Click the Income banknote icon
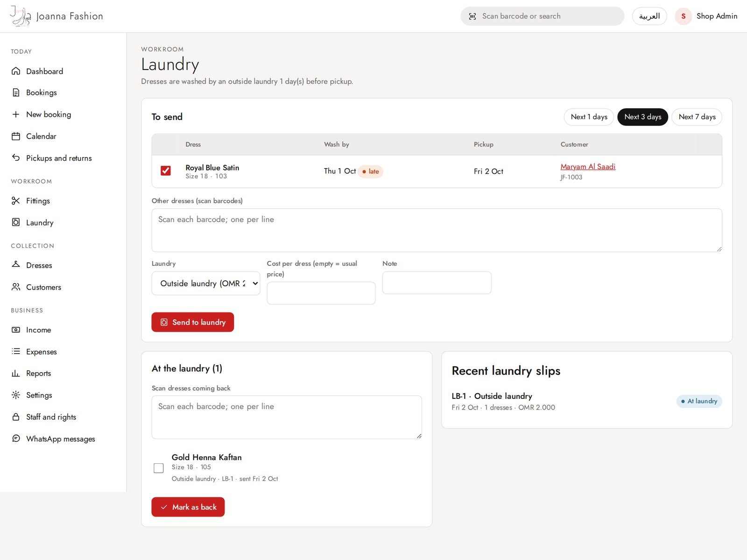 (16, 330)
